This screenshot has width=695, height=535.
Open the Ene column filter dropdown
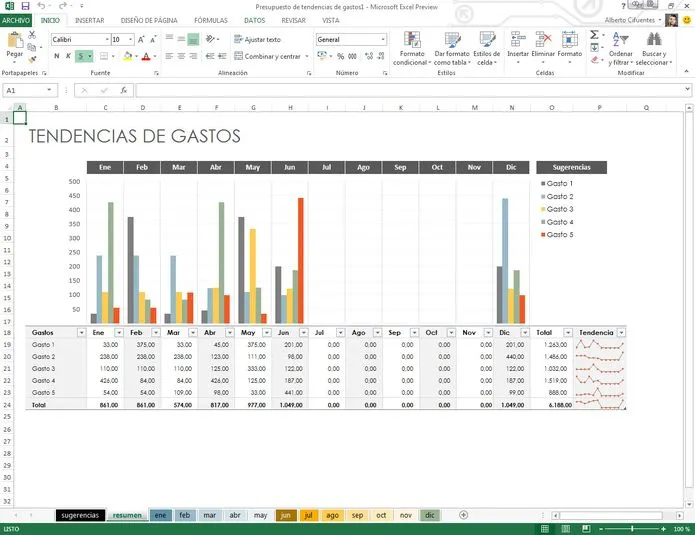click(x=119, y=332)
